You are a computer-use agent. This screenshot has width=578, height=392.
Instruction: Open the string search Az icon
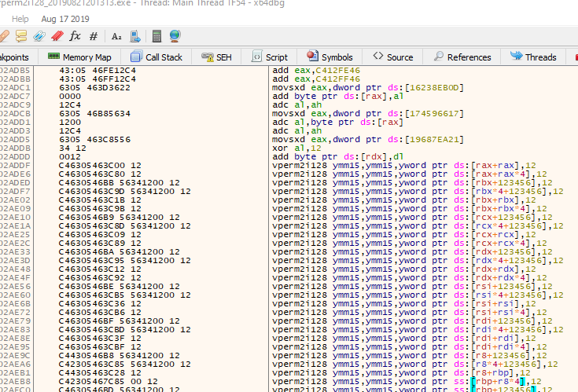(116, 36)
